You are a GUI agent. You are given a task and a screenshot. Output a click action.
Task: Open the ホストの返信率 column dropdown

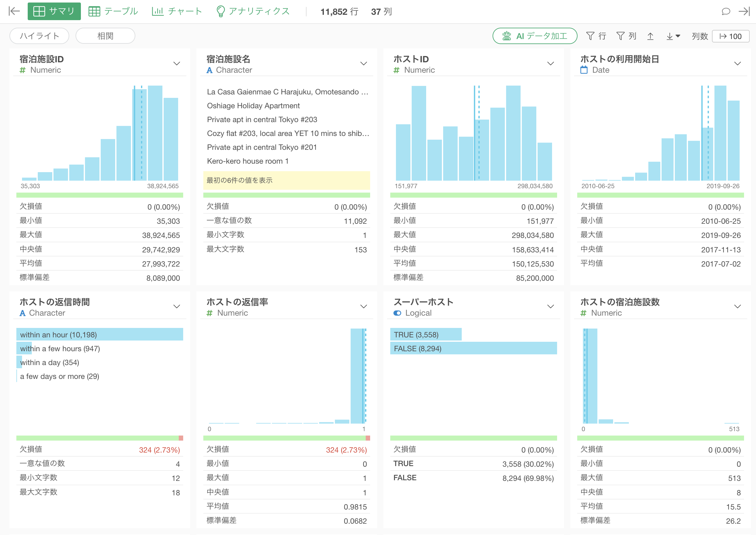(363, 307)
